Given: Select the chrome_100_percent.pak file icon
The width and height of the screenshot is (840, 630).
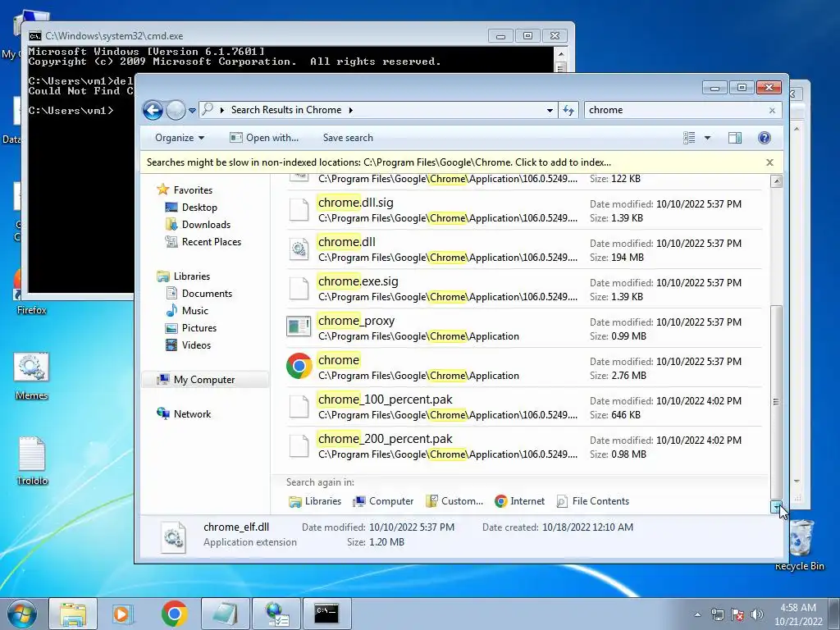Looking at the screenshot, I should 299,406.
